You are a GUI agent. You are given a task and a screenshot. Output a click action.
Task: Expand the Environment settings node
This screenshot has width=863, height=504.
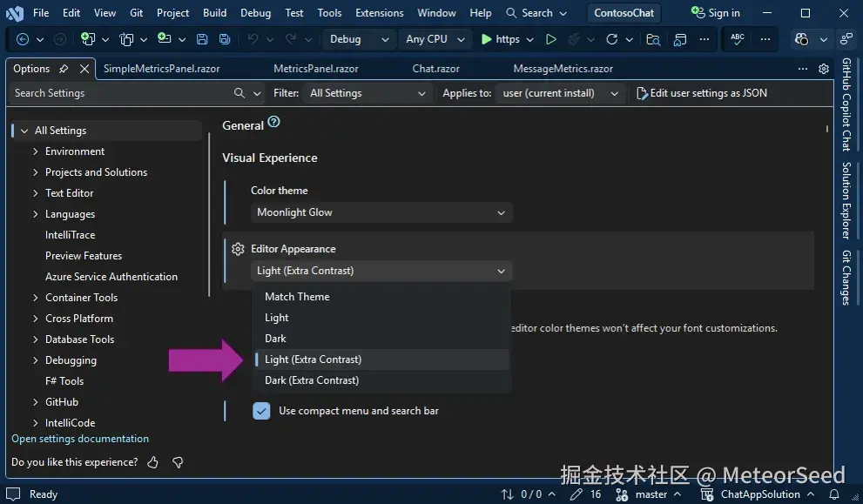click(x=35, y=151)
